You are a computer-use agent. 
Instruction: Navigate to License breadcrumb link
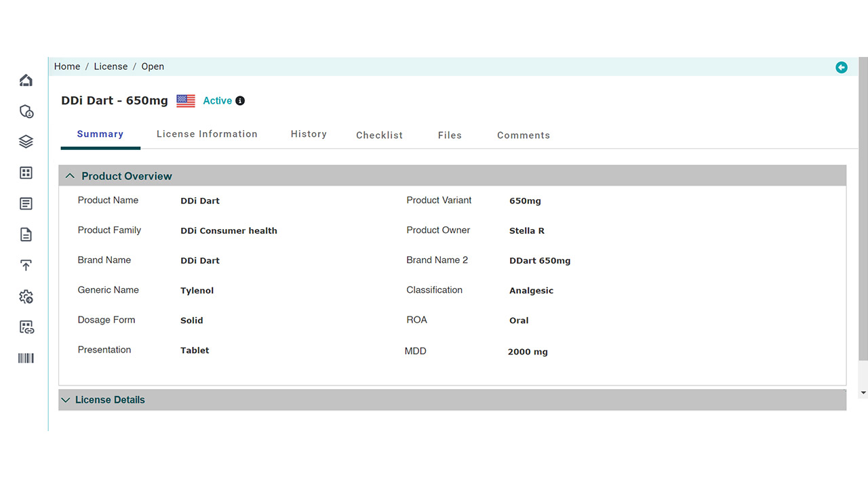point(111,66)
